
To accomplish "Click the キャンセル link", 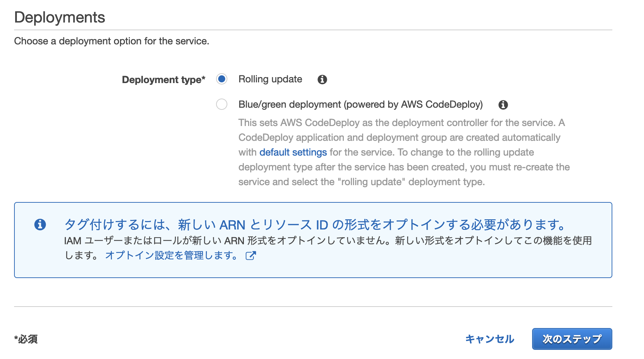I will [x=490, y=339].
